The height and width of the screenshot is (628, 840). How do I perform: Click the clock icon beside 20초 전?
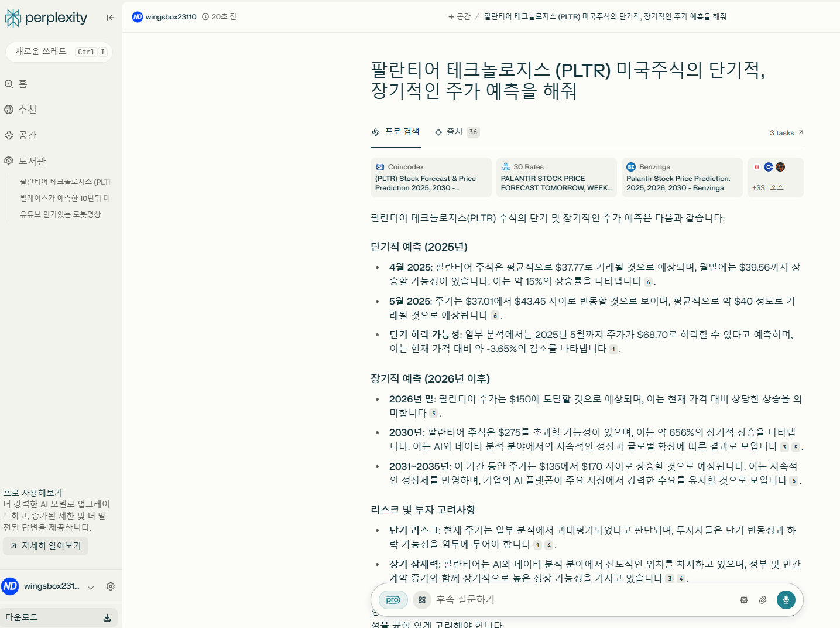pyautogui.click(x=205, y=17)
